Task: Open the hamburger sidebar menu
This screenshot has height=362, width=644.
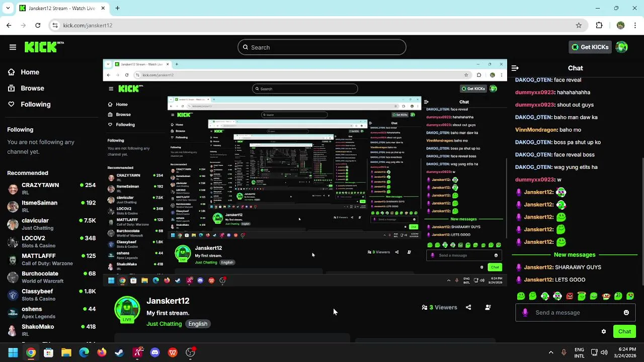Action: click(13, 47)
